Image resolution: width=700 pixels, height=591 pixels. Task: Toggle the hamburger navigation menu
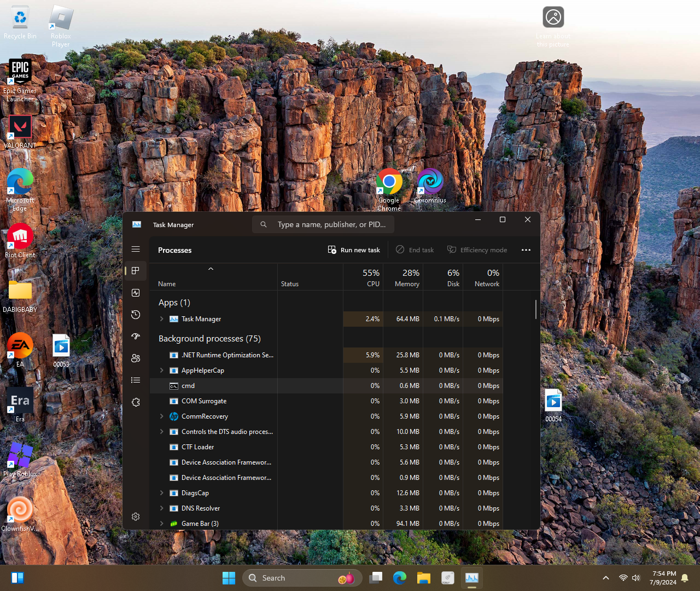[136, 249]
